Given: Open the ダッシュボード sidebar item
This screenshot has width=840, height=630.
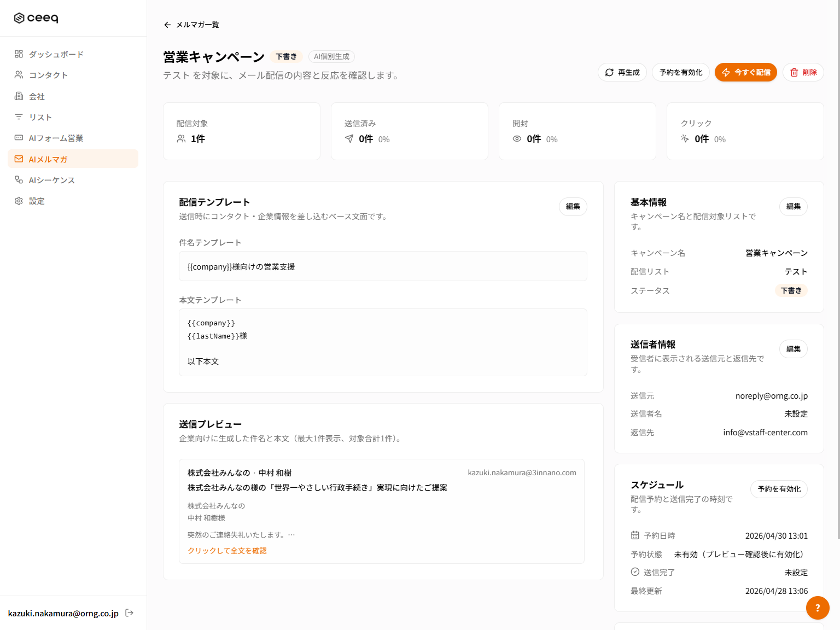Looking at the screenshot, I should pyautogui.click(x=73, y=54).
